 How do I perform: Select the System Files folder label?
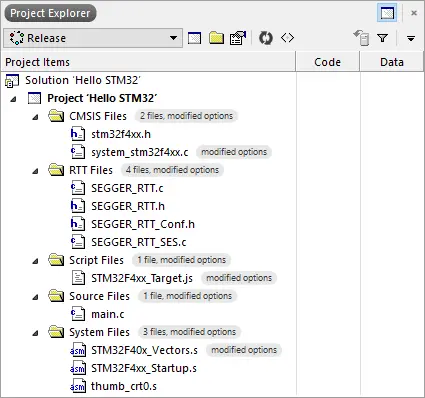[x=100, y=332]
